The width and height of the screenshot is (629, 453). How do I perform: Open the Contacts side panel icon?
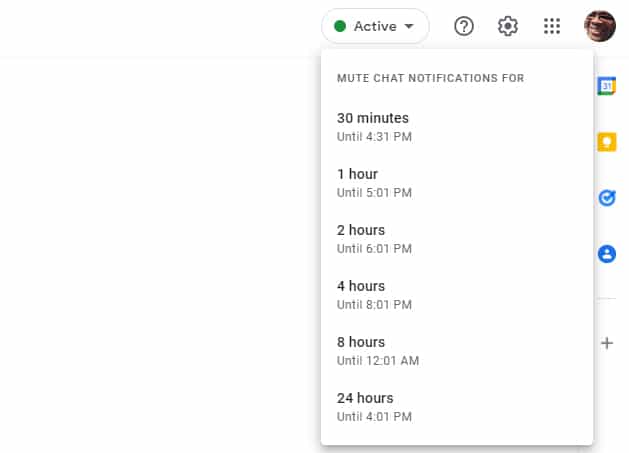tap(607, 254)
